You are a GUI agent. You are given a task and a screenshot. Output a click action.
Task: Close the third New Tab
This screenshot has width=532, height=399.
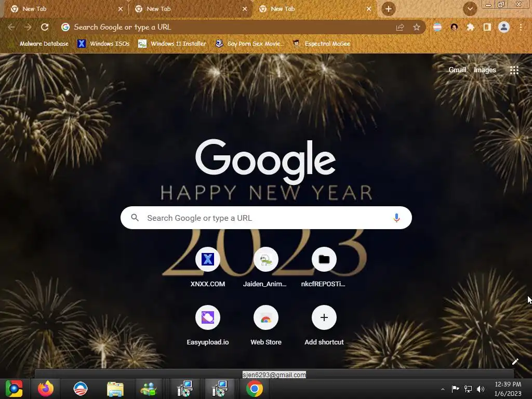(369, 9)
